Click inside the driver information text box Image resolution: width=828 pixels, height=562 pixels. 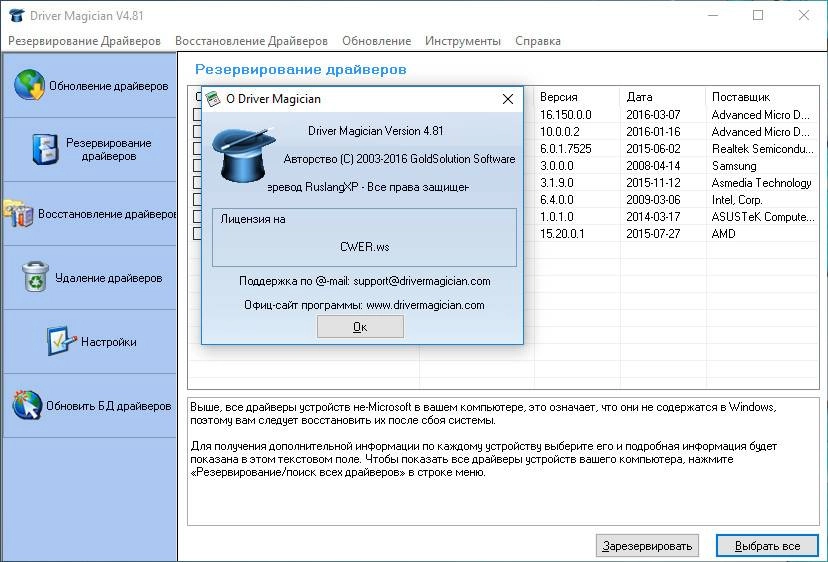click(x=503, y=461)
